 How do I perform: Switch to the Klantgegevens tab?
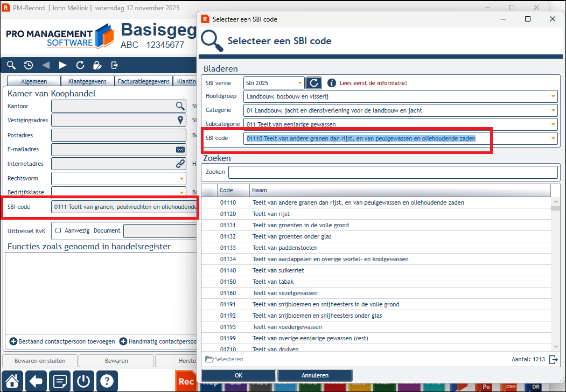87,81
